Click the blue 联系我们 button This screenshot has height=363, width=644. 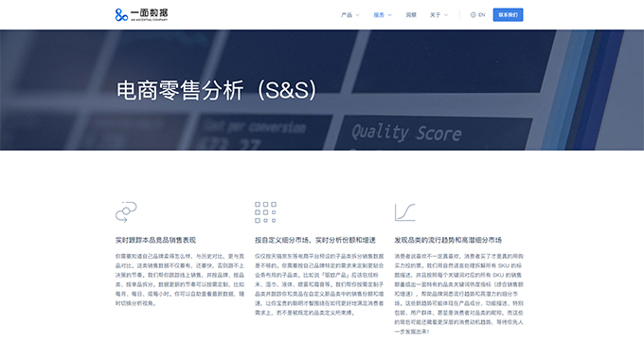[x=508, y=15]
